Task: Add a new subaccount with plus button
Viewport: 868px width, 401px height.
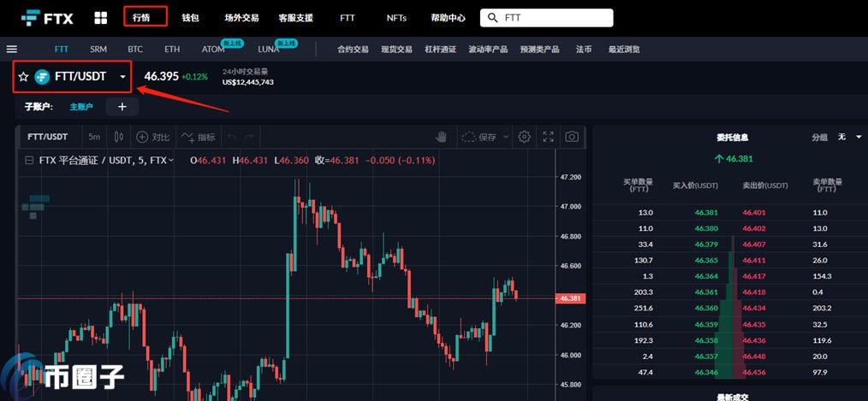Action: tap(122, 107)
